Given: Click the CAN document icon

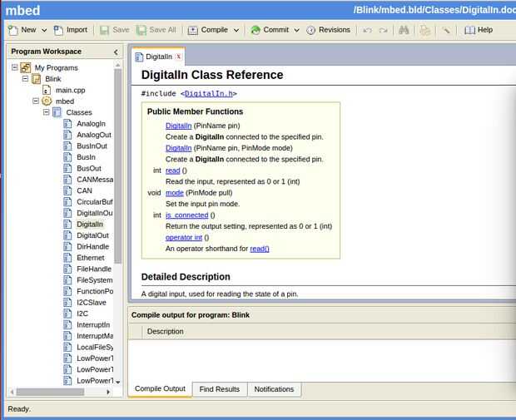Looking at the screenshot, I should pyautogui.click(x=67, y=190).
